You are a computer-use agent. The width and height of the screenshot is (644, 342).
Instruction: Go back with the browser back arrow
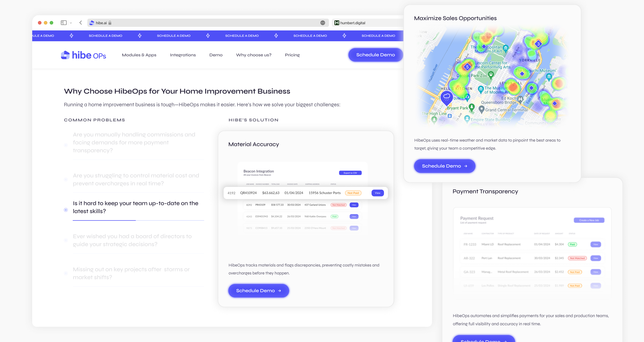pyautogui.click(x=80, y=23)
